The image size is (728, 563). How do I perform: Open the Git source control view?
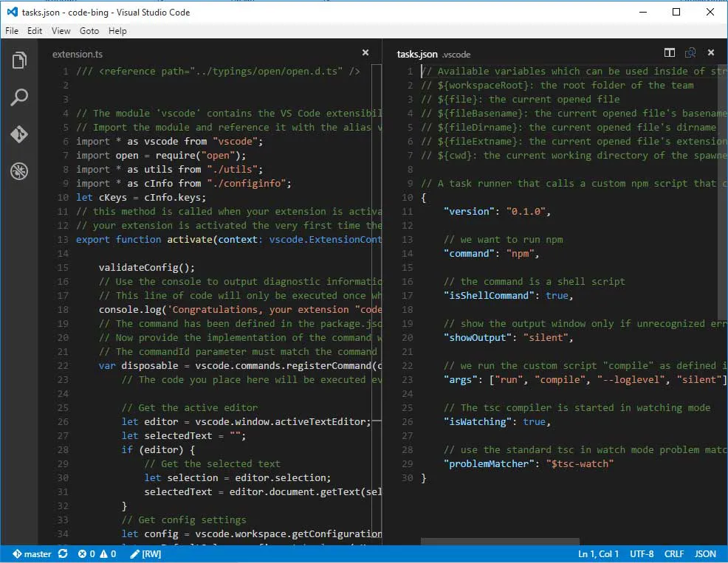(x=19, y=134)
